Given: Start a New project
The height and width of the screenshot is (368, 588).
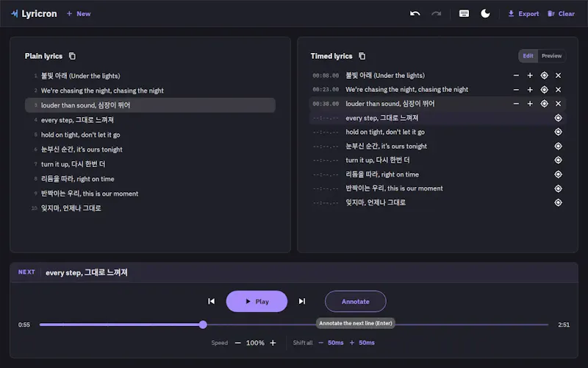Looking at the screenshot, I should click(79, 14).
